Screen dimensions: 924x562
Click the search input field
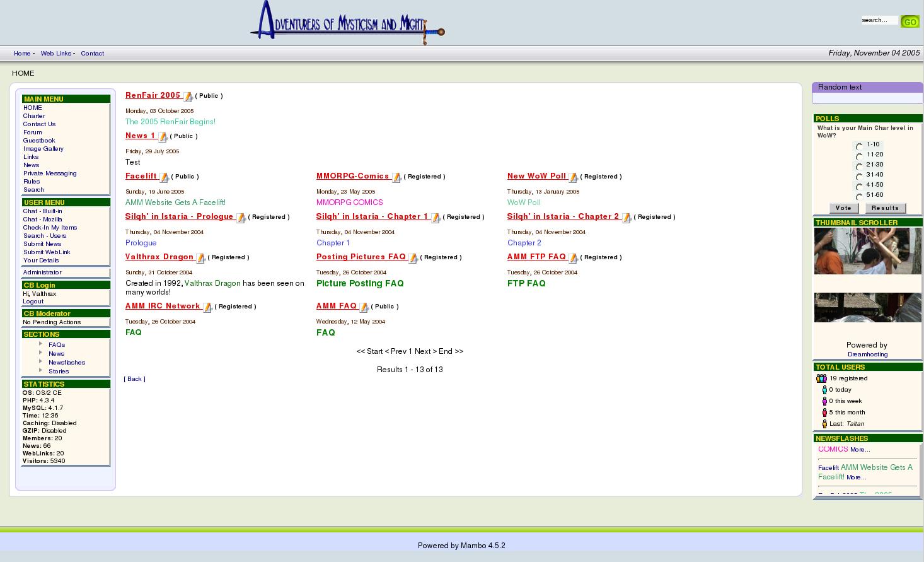[x=879, y=20]
